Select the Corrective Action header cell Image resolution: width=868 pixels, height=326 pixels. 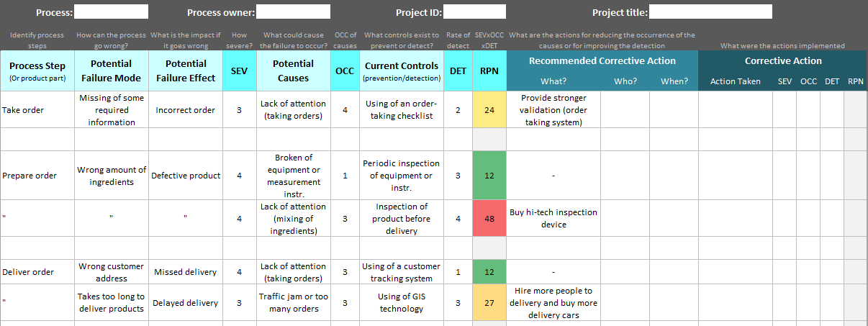(782, 60)
